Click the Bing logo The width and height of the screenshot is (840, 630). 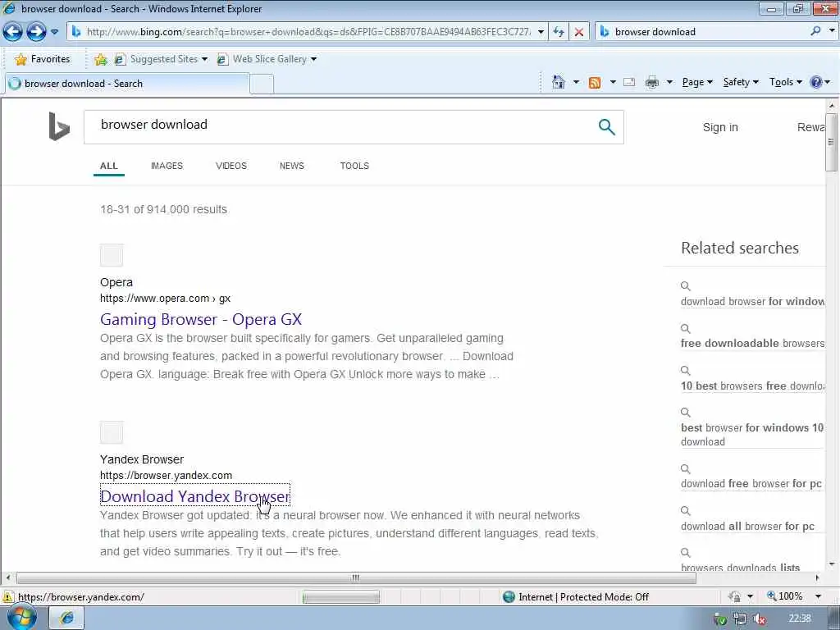click(59, 126)
